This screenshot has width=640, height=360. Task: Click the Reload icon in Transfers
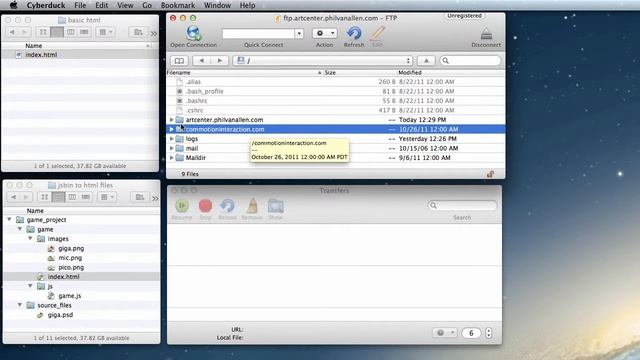tap(227, 206)
